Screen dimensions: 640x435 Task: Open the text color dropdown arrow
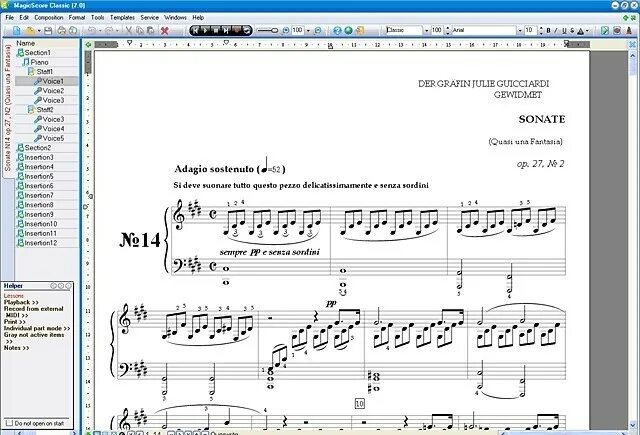587,31
